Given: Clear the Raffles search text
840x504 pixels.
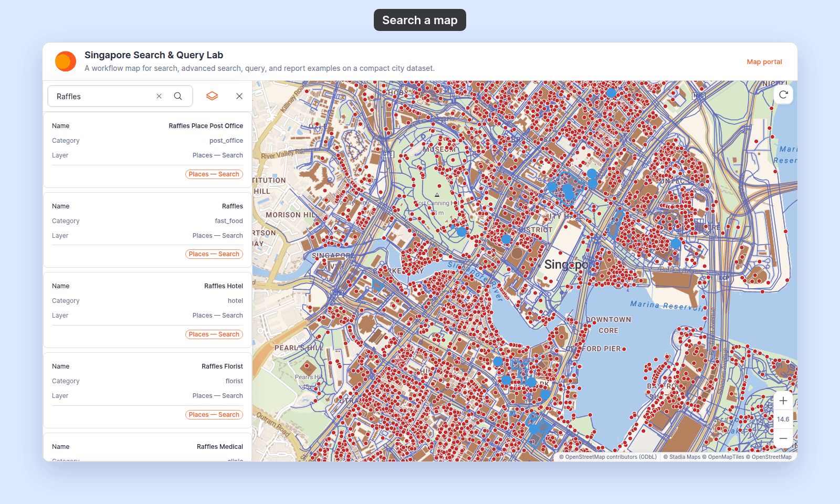Looking at the screenshot, I should (159, 96).
